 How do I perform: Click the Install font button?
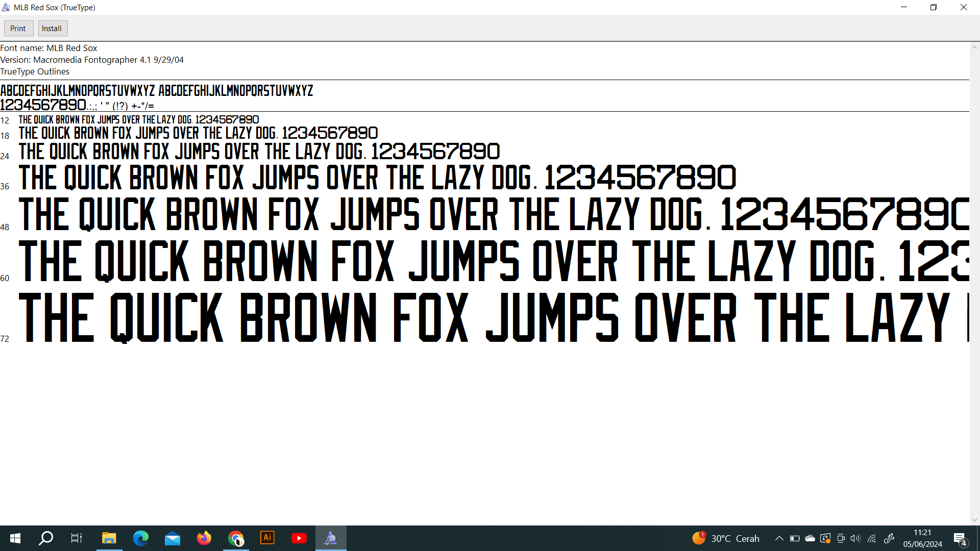pyautogui.click(x=52, y=29)
